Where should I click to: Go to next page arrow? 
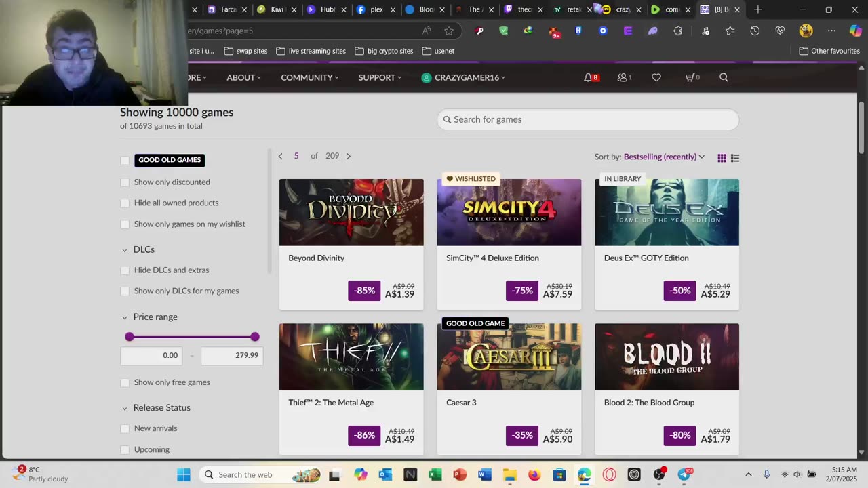tap(349, 156)
